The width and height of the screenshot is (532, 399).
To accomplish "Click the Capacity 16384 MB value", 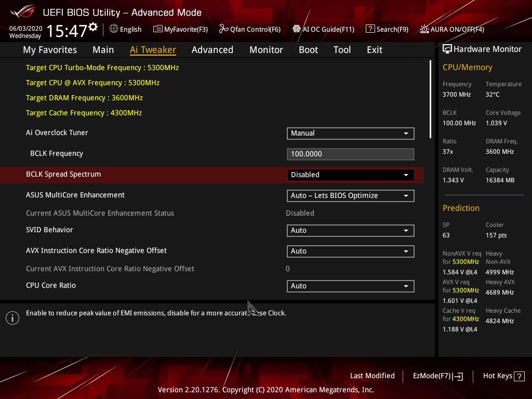I will click(x=500, y=180).
